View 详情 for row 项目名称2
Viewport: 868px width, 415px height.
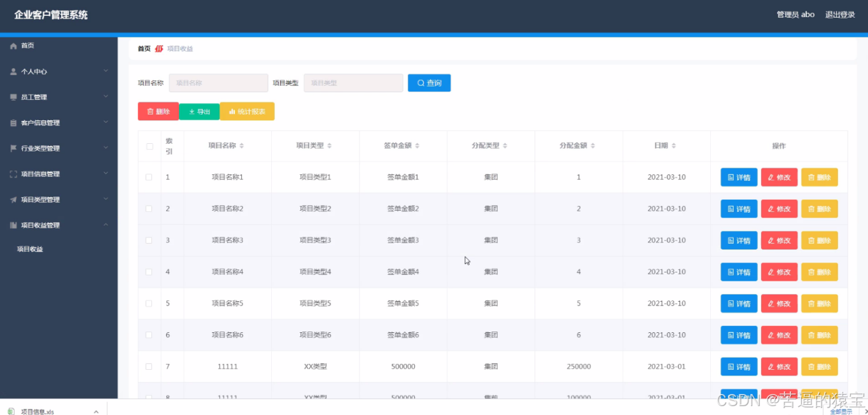[739, 209]
